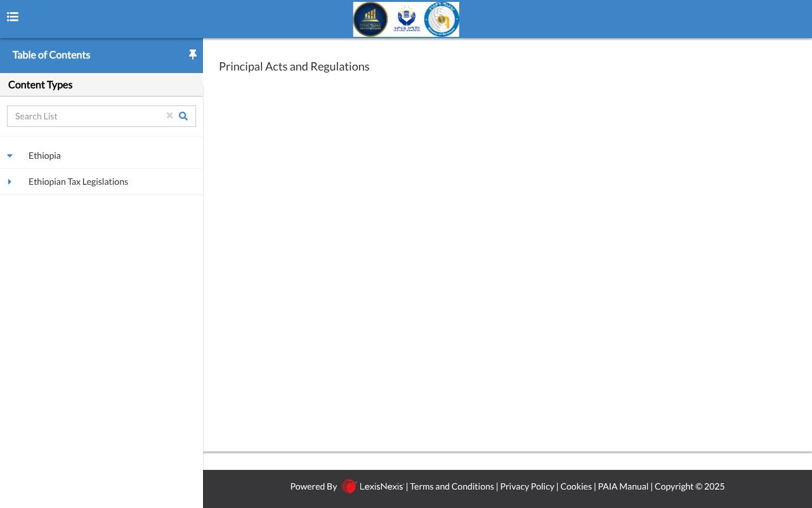Viewport: 812px width, 508px height.
Task: Clear the search box using the X icon
Action: click(x=169, y=115)
